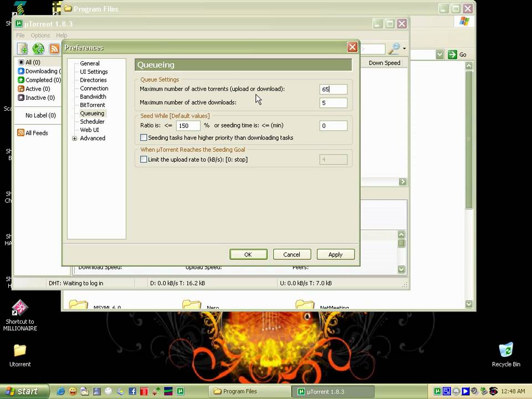Open All Feeds in µTorrent sidebar

[33, 133]
